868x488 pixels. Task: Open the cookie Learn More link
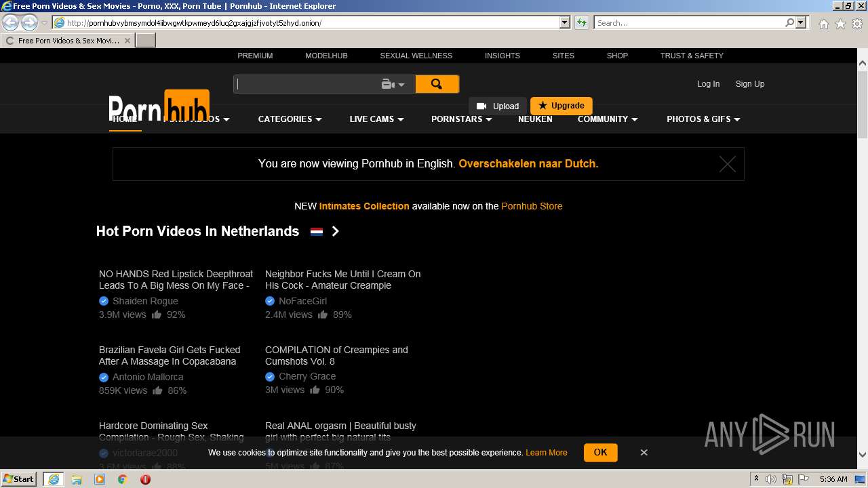click(x=546, y=453)
